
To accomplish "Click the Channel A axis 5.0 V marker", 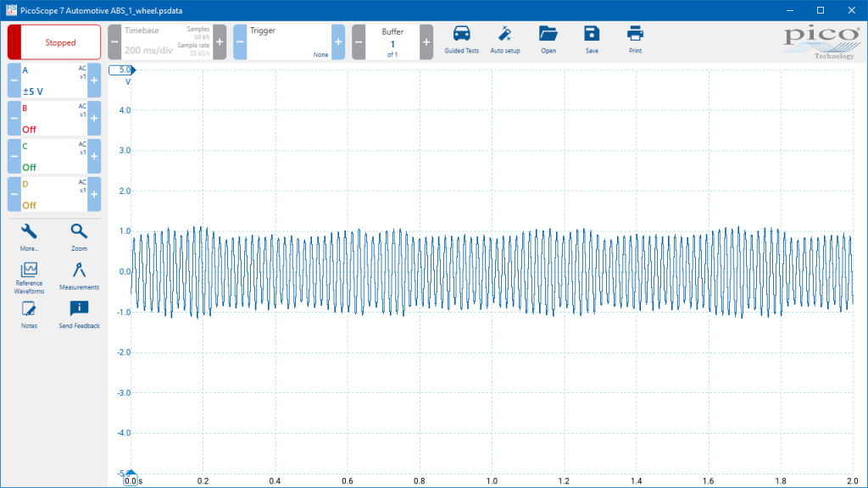I will (125, 70).
